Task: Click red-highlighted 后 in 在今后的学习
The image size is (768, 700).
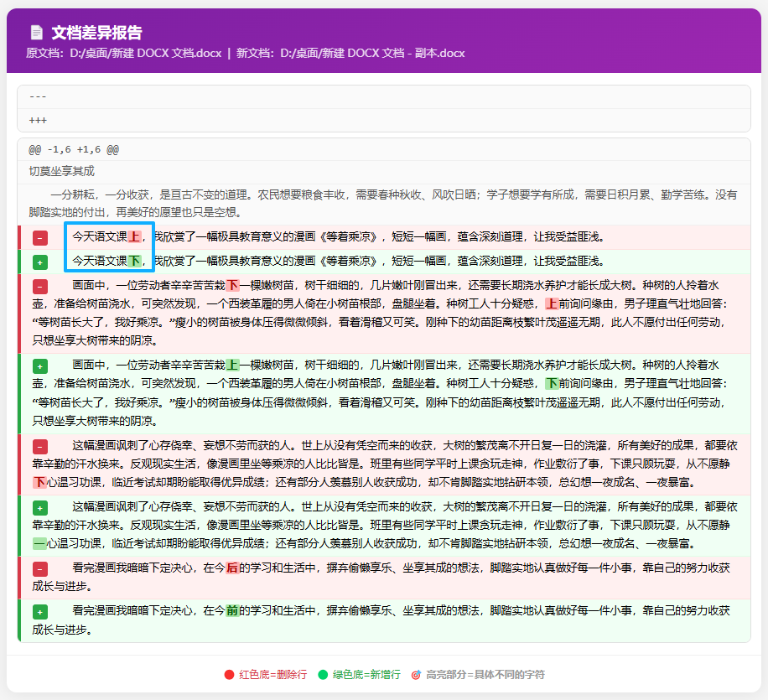Action: [x=232, y=568]
